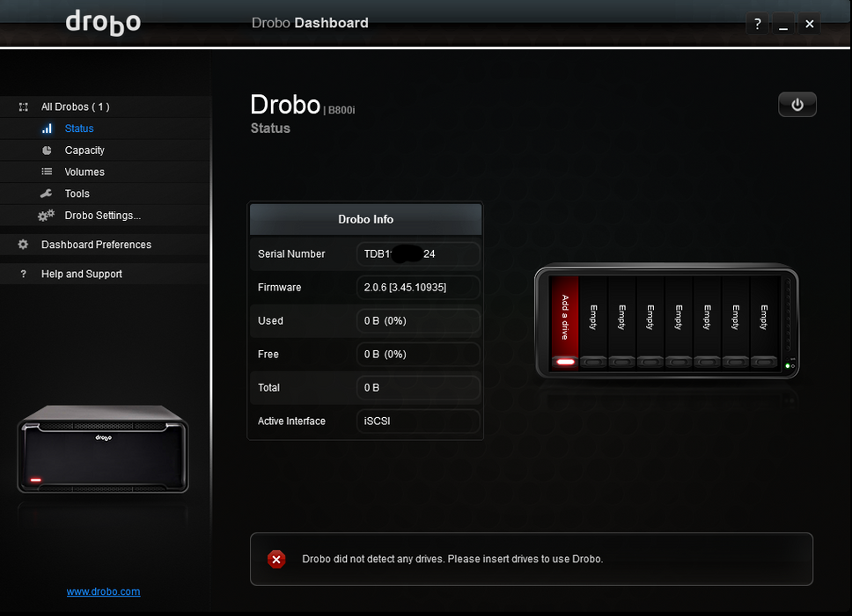852x616 pixels.
Task: Click the Capacity pie chart icon
Action: pos(48,150)
